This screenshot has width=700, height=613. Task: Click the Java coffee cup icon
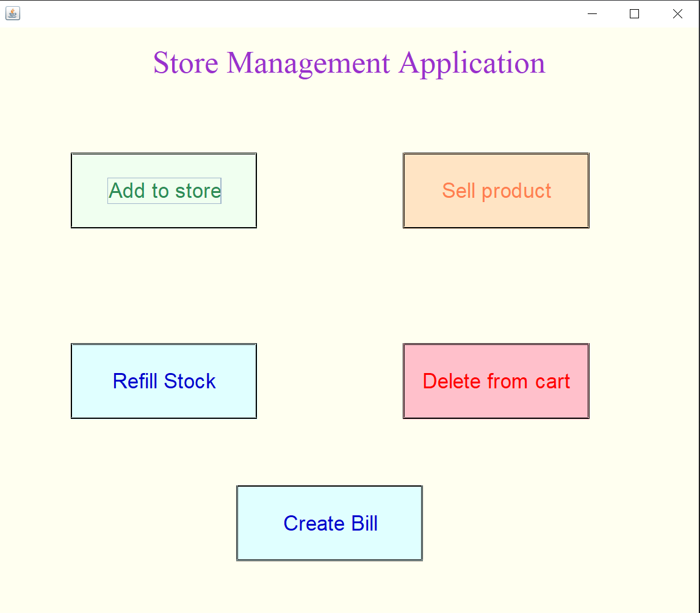(13, 13)
